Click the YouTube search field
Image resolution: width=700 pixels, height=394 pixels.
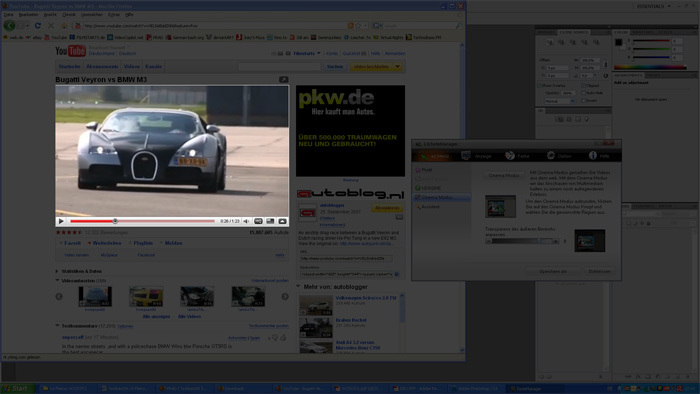point(279,66)
